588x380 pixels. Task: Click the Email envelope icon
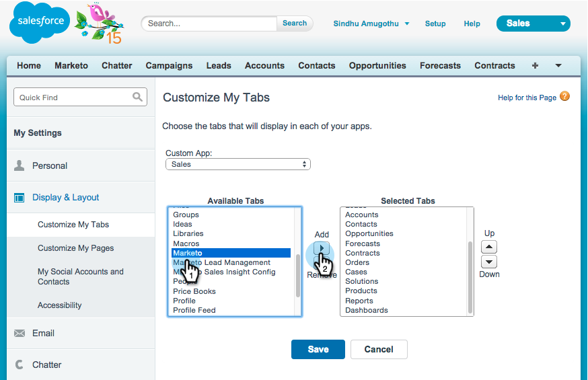tap(20, 333)
